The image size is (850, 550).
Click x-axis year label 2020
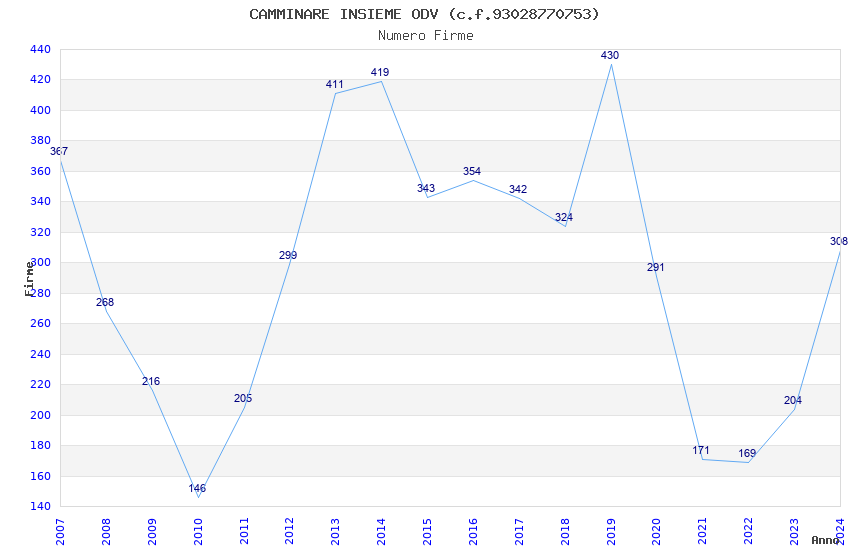(x=656, y=532)
